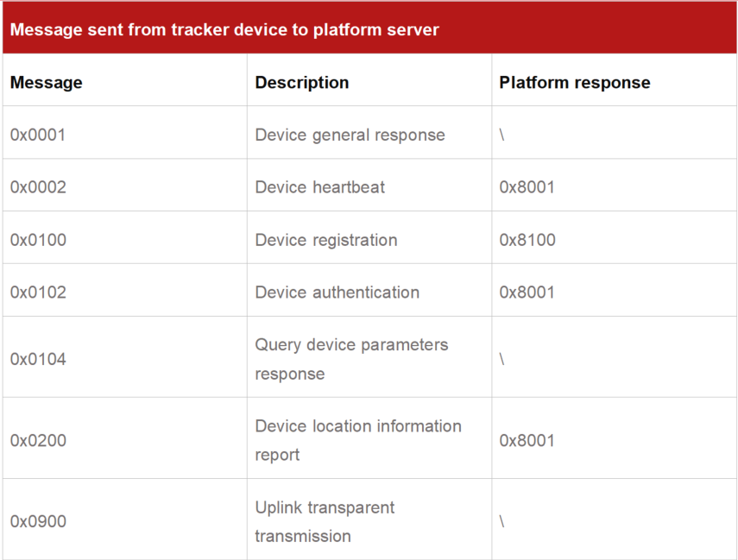Select Query device parameters response text
The height and width of the screenshot is (560, 738).
(x=351, y=359)
